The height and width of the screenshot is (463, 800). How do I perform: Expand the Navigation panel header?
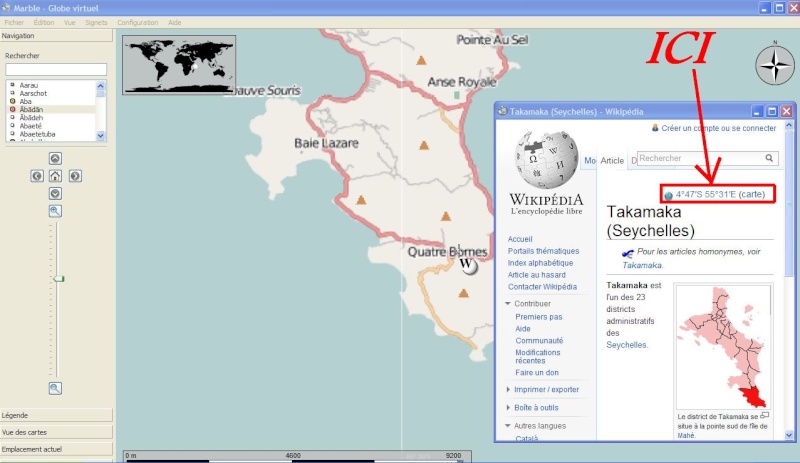[x=56, y=36]
